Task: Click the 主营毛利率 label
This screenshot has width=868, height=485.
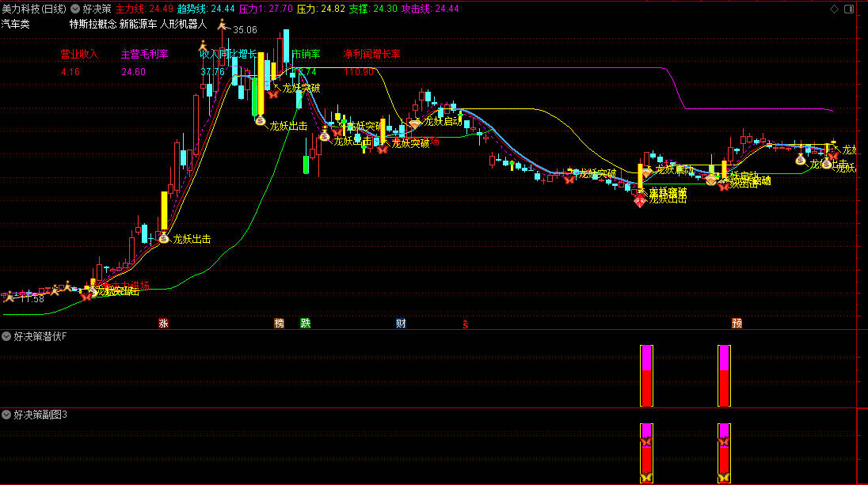Action: [144, 54]
